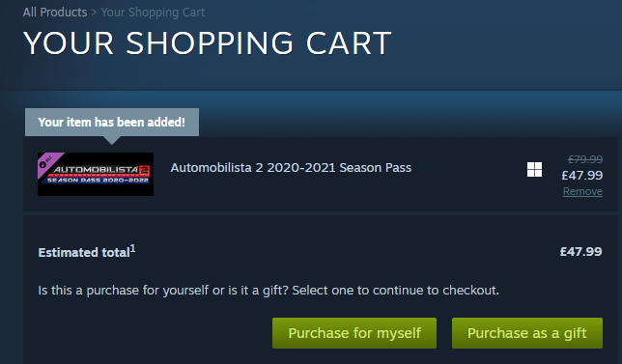Click the YOUR SHOPPING CART page heading
The image size is (622, 364).
208,43
